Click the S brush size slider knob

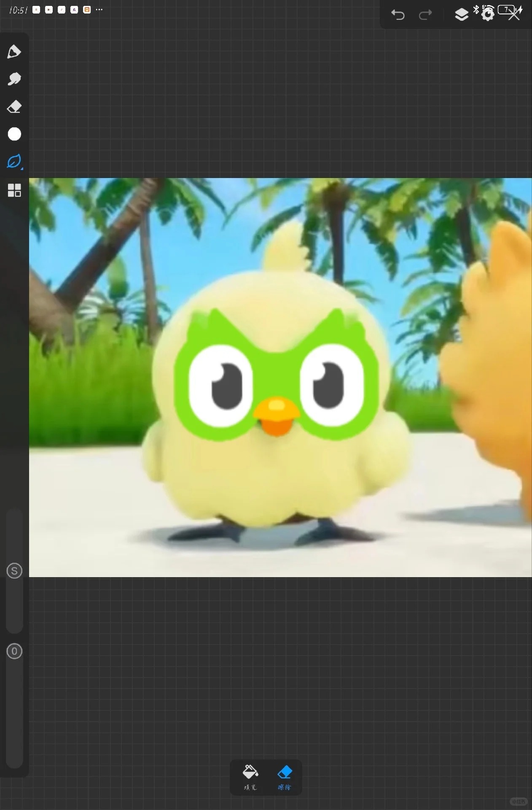pos(14,571)
